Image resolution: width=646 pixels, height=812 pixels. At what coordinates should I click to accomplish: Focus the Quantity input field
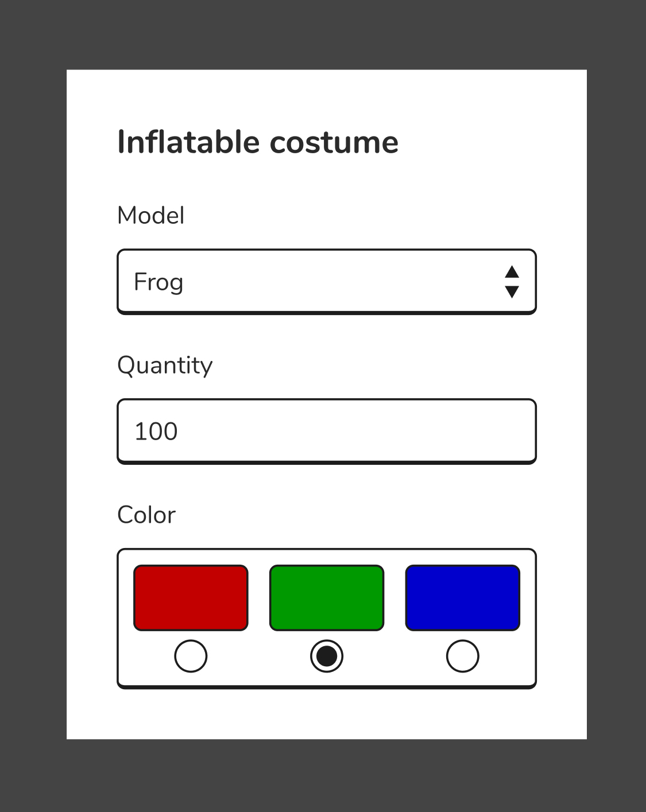point(326,431)
